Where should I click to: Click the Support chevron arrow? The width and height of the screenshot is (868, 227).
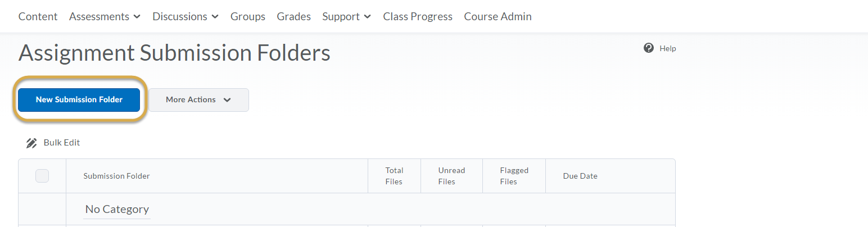(x=368, y=17)
